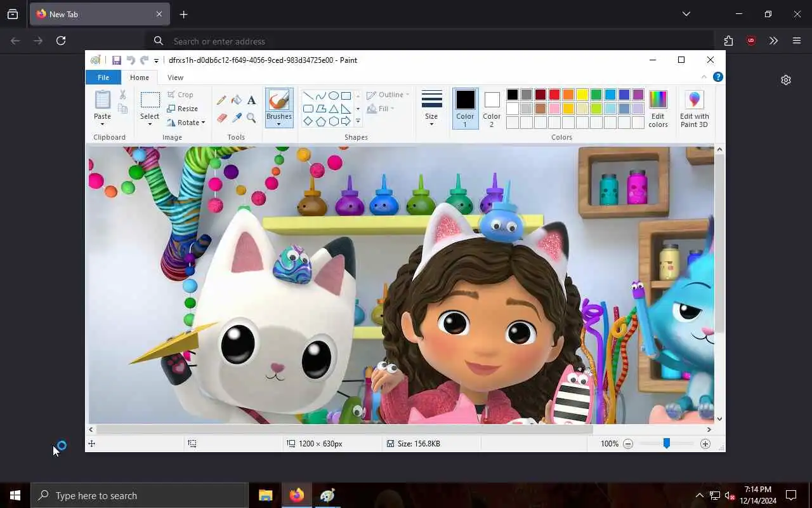Image resolution: width=812 pixels, height=508 pixels.
Task: Click the Redo arrow in title bar
Action: pyautogui.click(x=144, y=60)
